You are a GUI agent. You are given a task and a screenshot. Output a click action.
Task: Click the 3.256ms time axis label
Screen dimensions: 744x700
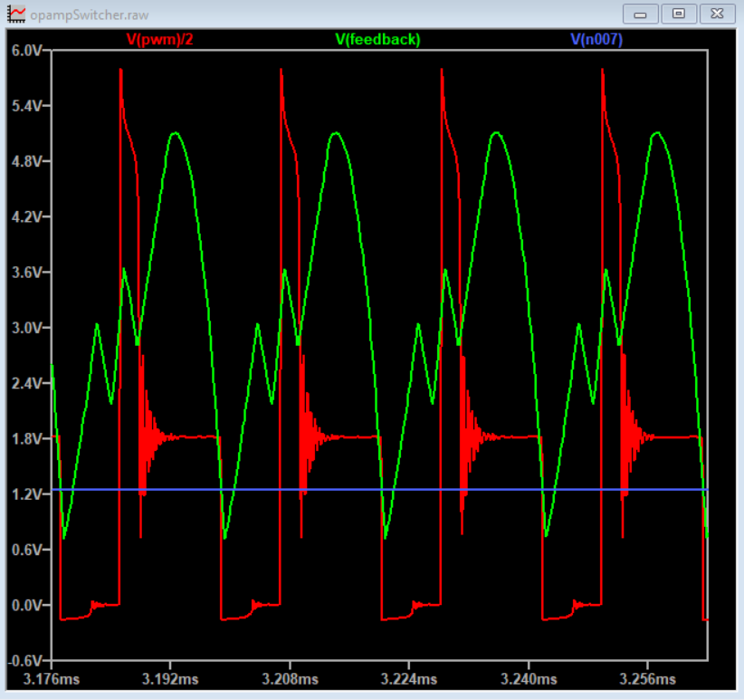[x=648, y=679]
